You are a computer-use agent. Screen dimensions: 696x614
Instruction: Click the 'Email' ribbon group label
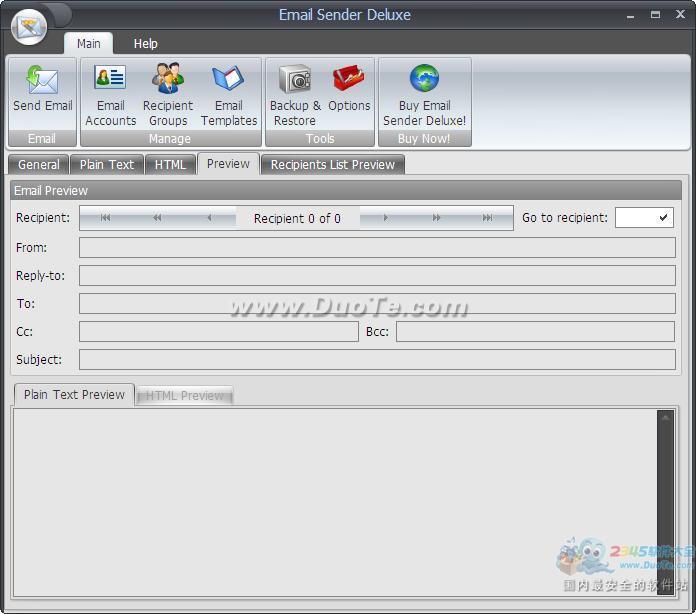[x=42, y=139]
